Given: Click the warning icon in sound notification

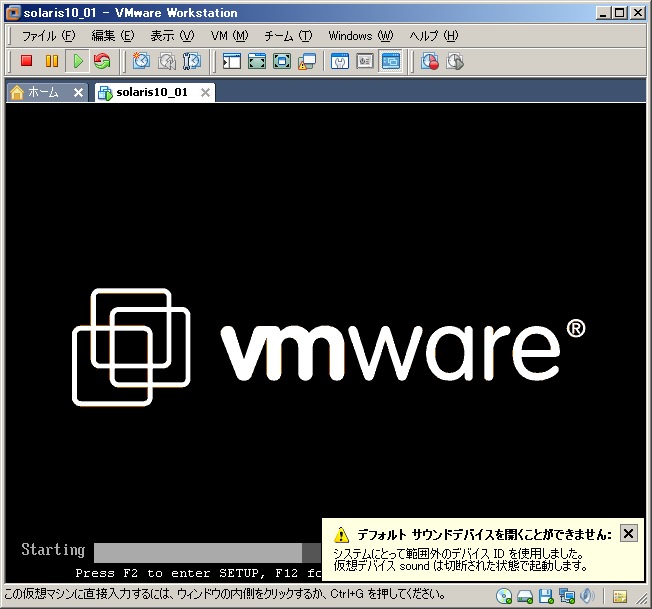Looking at the screenshot, I should pos(341,535).
